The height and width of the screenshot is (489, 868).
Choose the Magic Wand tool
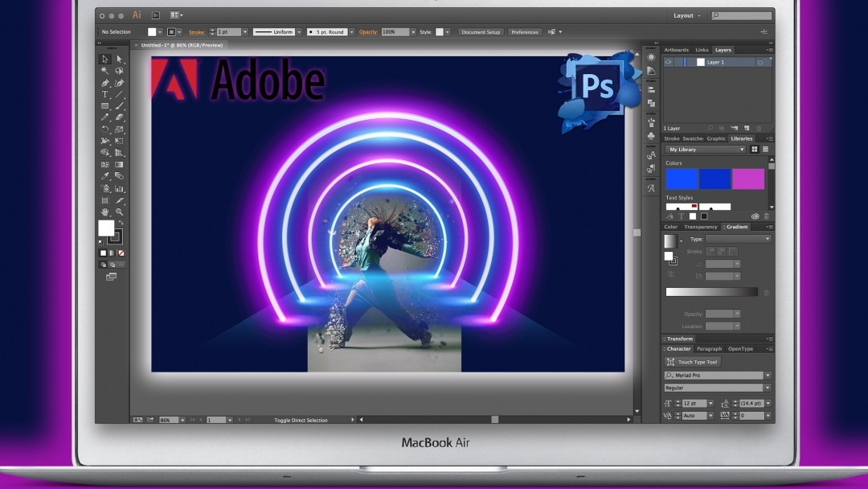pos(104,71)
